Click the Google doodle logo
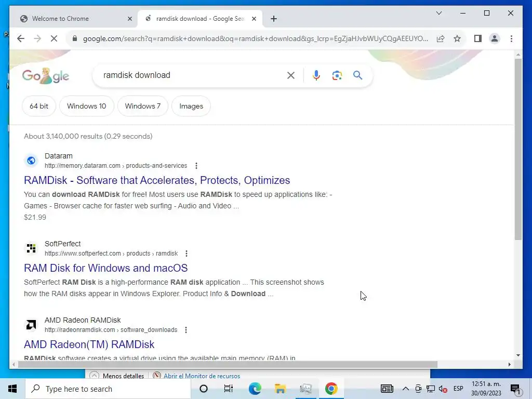 (x=46, y=76)
